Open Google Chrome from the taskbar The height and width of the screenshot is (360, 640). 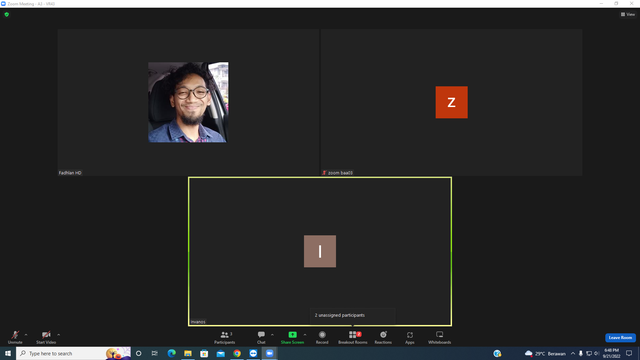coord(237,353)
